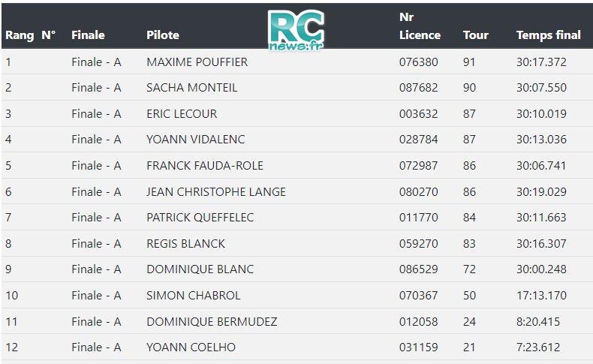Image resolution: width=593 pixels, height=364 pixels.
Task: Choose FRANCK FAUDA-ROLE entry
Action: coord(205,166)
